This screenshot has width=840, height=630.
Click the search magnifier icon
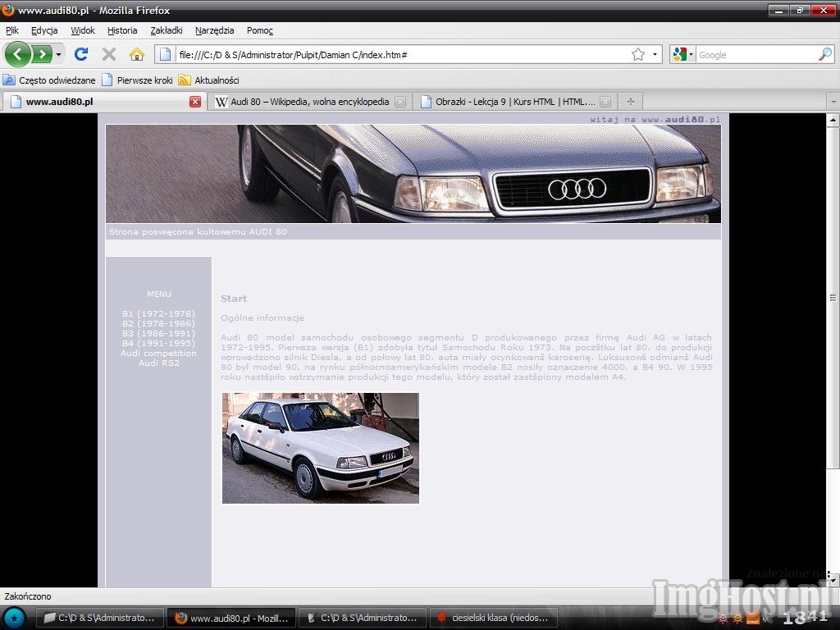(x=825, y=55)
